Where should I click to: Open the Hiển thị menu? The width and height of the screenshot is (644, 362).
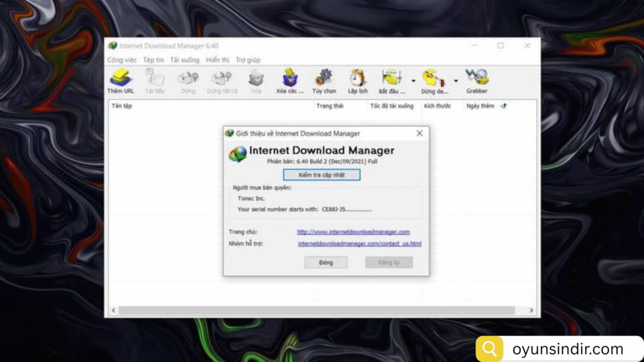217,60
